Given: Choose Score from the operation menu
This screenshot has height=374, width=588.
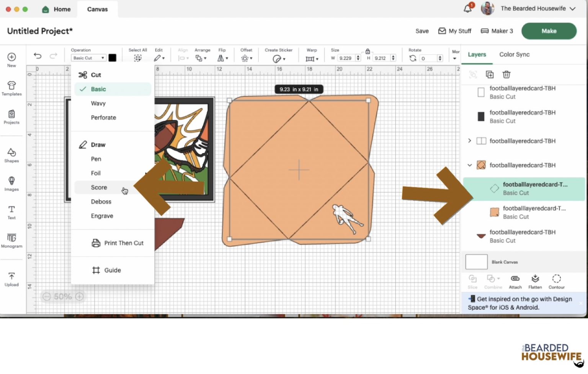Looking at the screenshot, I should pyautogui.click(x=99, y=187).
